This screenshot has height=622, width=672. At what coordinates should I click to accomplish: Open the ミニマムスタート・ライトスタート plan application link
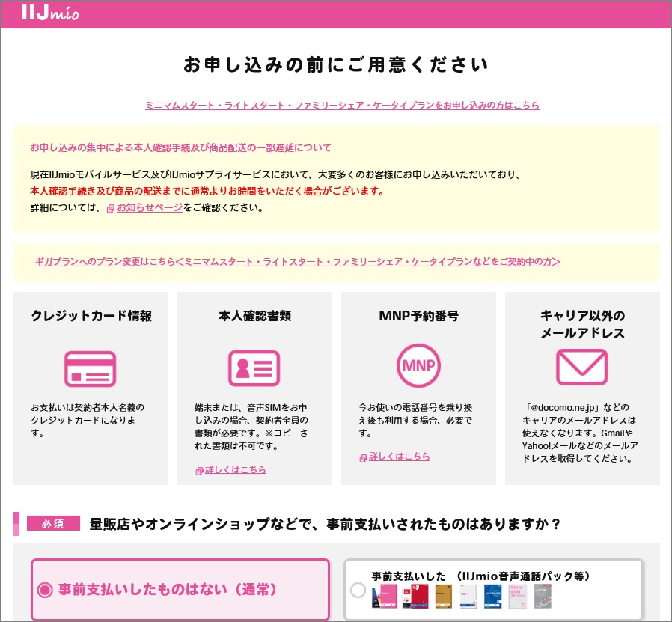(x=342, y=105)
